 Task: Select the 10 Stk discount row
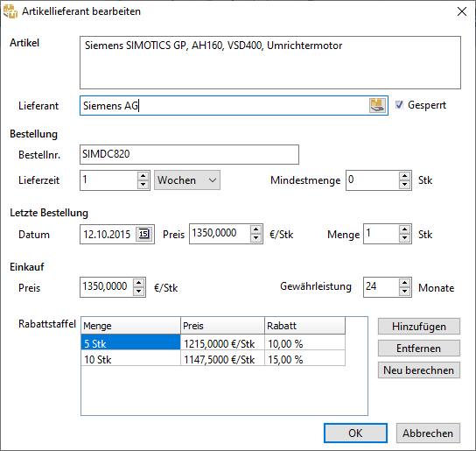coord(213,360)
